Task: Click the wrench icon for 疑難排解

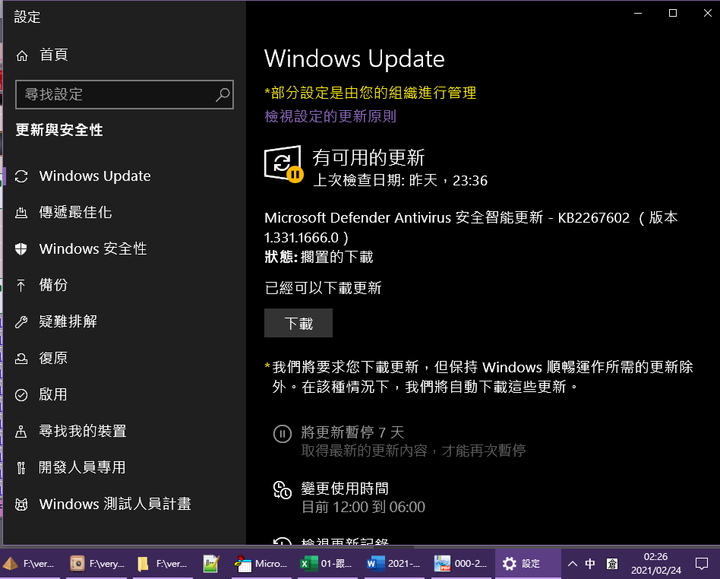Action: [21, 321]
